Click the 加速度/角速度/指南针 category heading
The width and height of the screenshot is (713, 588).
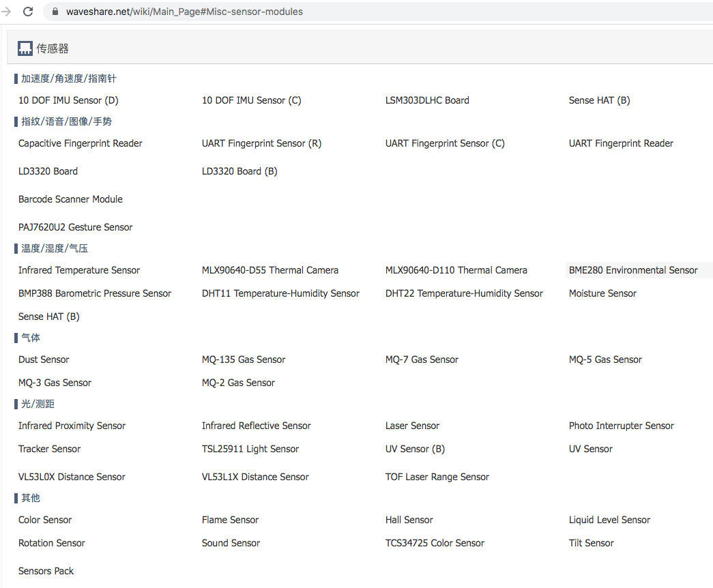tap(69, 78)
